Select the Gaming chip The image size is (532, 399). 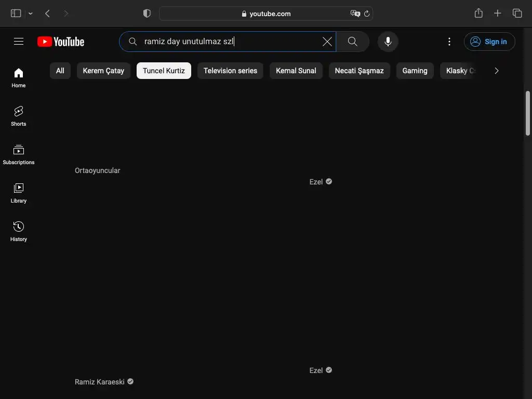point(415,71)
